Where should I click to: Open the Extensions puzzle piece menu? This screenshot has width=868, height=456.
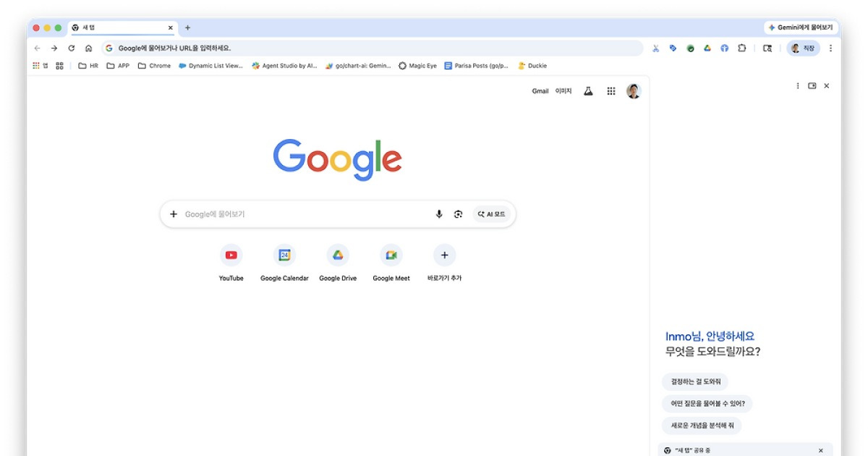pos(741,48)
